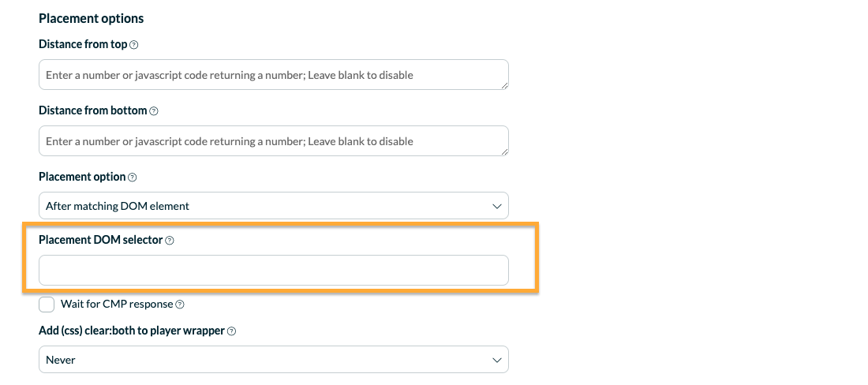Enable the Wait for CMP response checkbox
Viewport: 868px width, 385px height.
point(47,305)
